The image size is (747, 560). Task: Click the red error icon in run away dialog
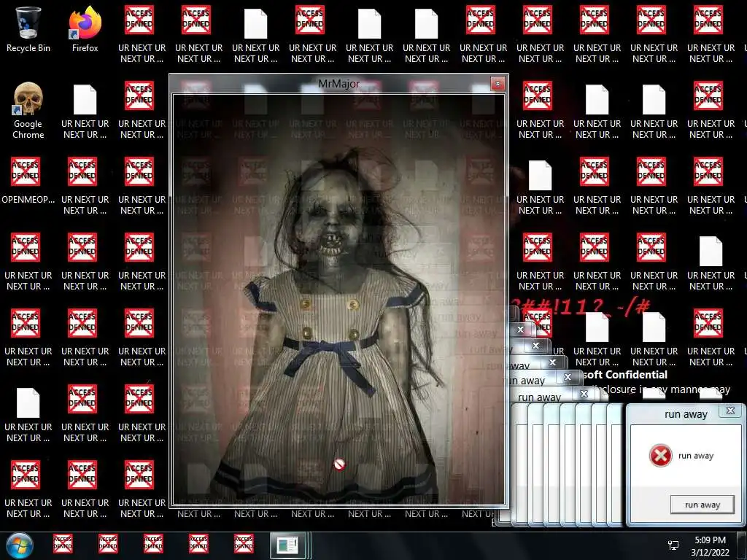click(x=661, y=456)
